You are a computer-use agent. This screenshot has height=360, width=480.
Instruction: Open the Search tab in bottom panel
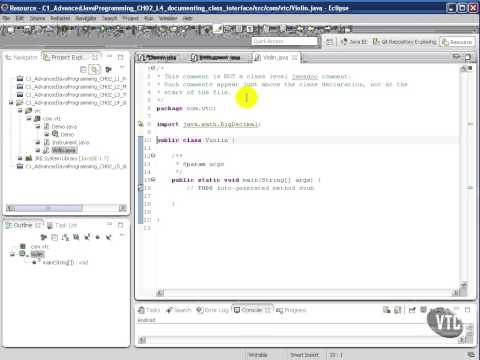point(179,310)
